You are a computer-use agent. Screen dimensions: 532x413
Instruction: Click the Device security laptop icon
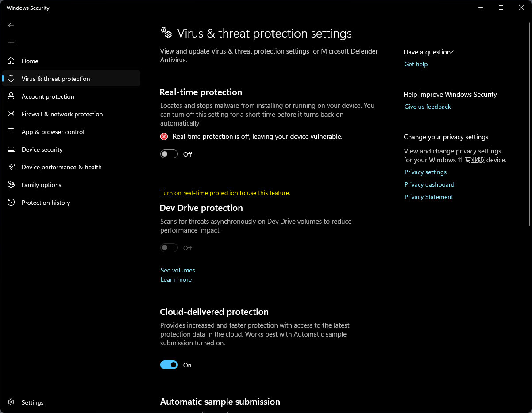tap(12, 149)
